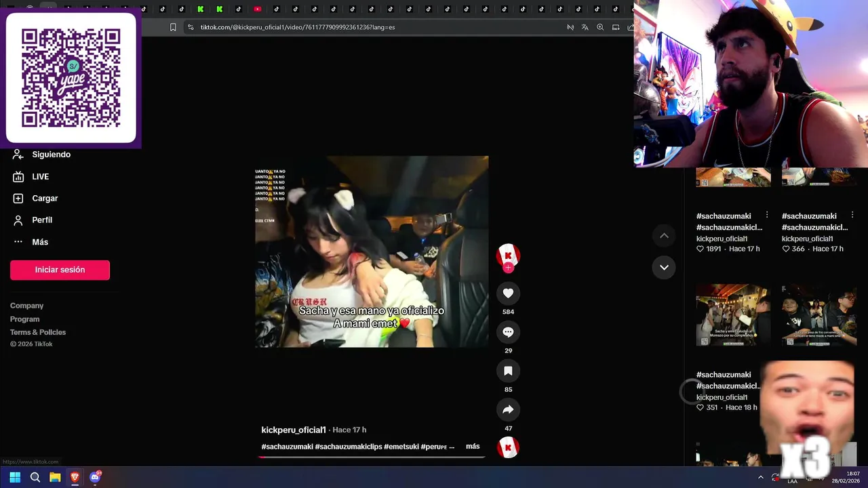Viewport: 868px width, 488px height.
Task: Share the video via arrow icon (47)
Action: tap(508, 409)
